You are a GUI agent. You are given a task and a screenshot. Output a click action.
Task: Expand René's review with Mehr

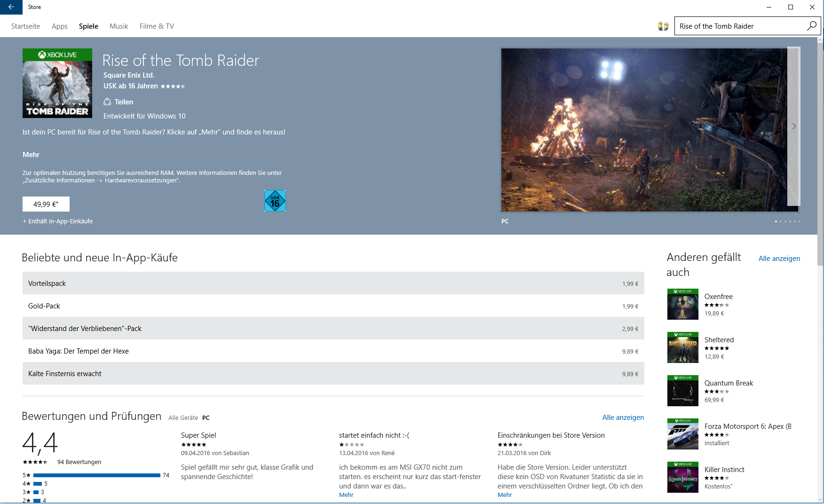coord(346,495)
